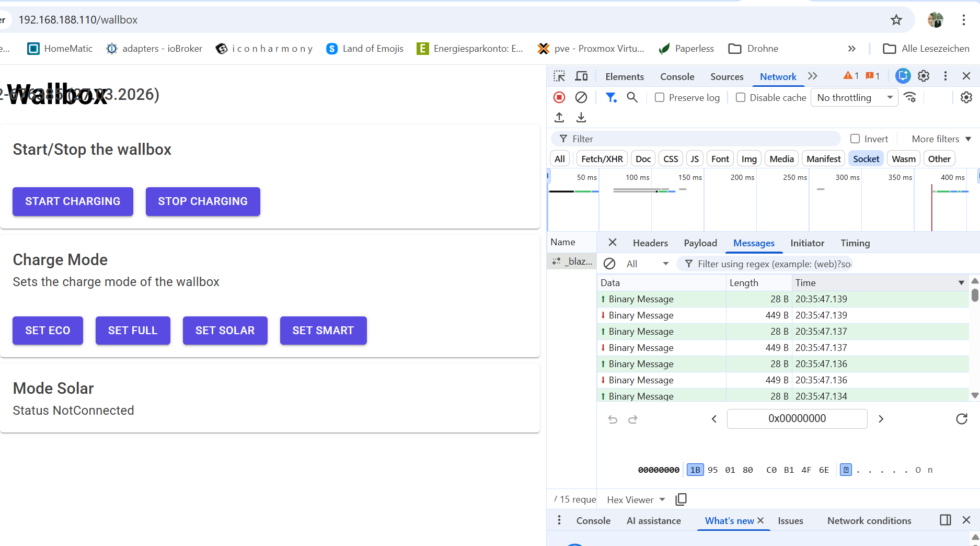Import a HAR file

559,117
